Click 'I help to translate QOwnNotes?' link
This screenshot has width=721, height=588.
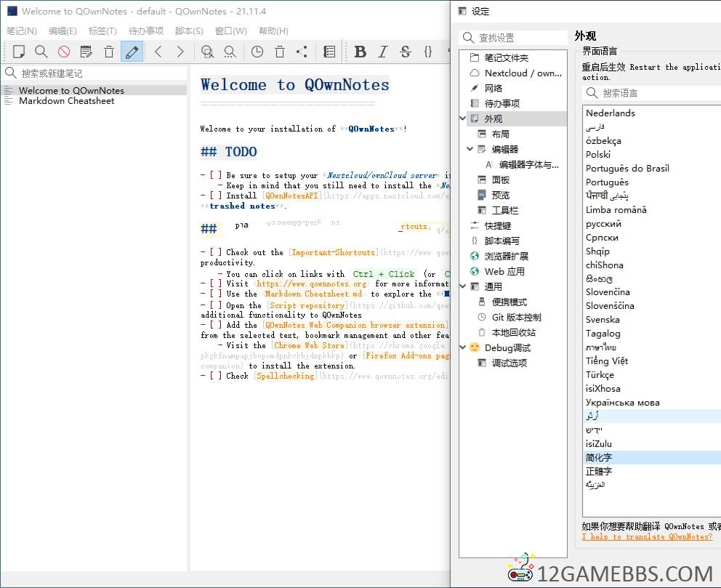[x=647, y=537]
